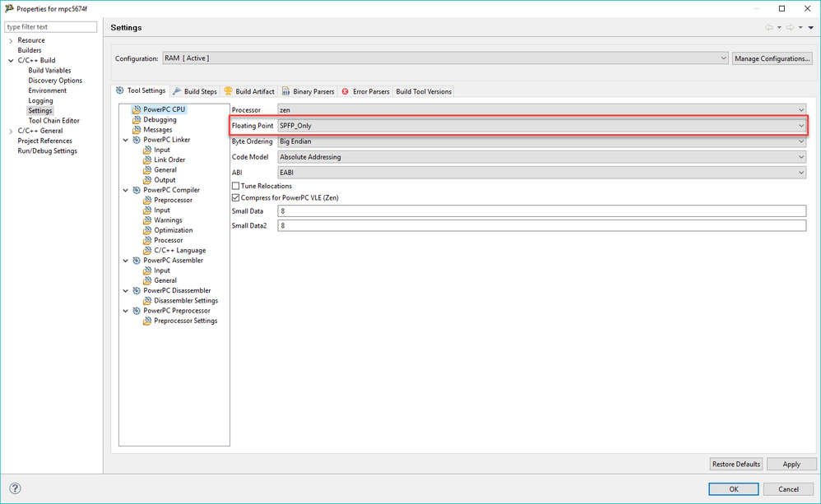Click the Binary Parsers tab icon
The image size is (821, 504).
(x=286, y=91)
